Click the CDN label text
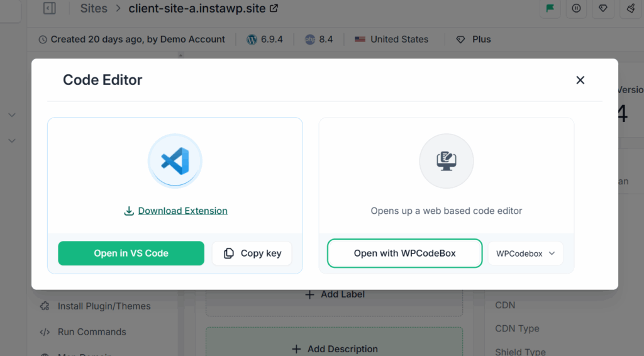This screenshot has height=356, width=644. pyautogui.click(x=505, y=305)
